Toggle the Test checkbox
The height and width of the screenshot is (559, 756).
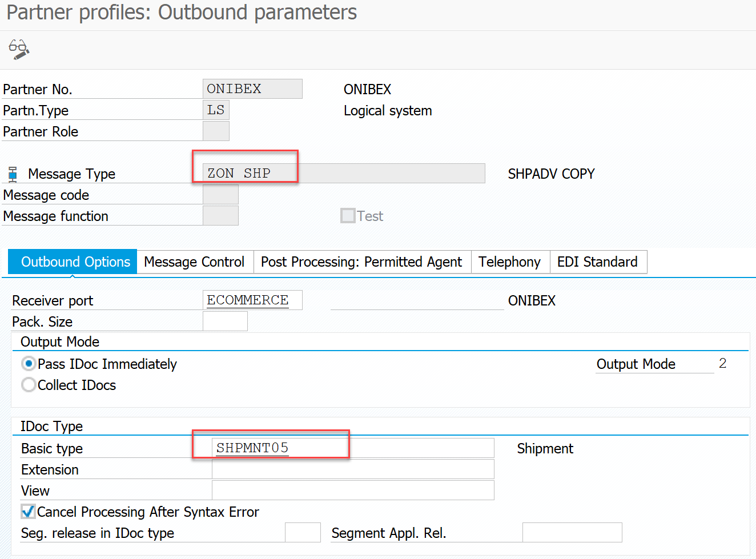[x=348, y=216]
